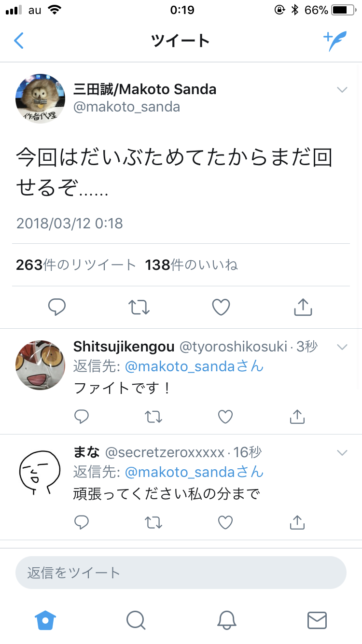Share the main tweet
362x644 pixels.
303,307
